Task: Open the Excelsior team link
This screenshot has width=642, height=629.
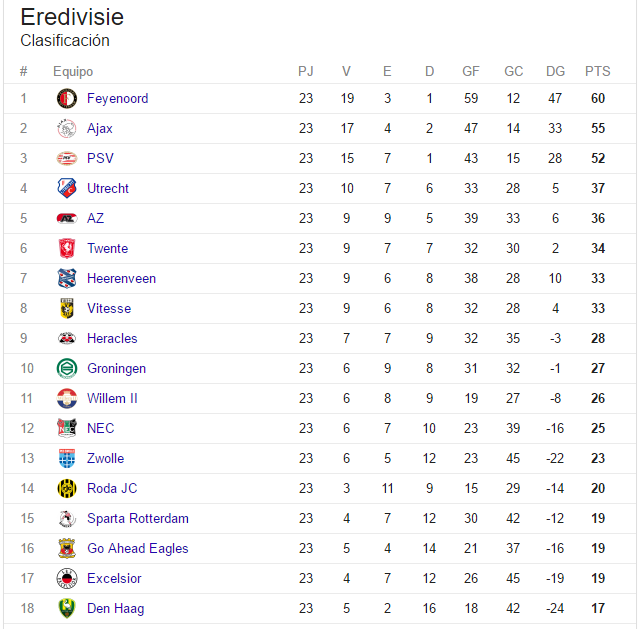Action: pos(114,578)
